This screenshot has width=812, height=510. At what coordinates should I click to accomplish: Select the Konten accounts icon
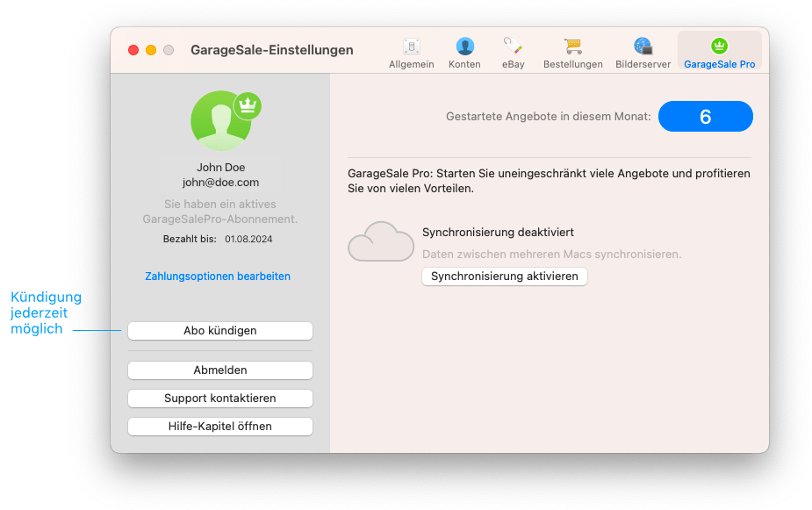(x=464, y=47)
